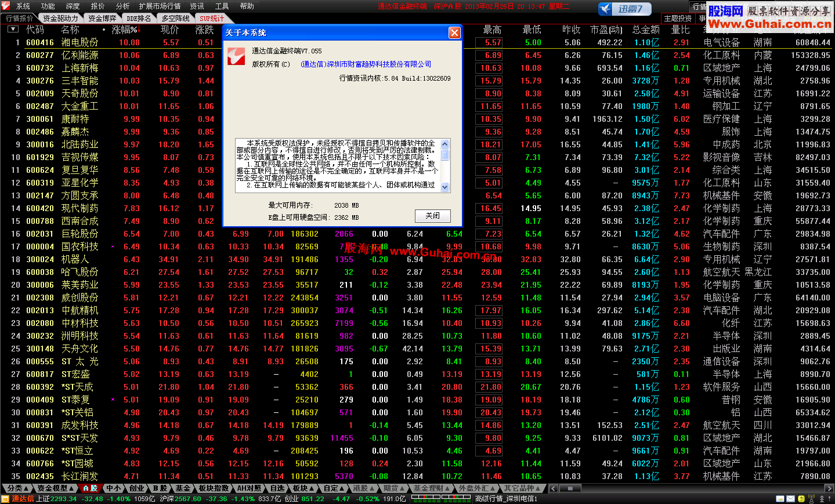Click the pin icon at status bar end
This screenshot has width=835, height=504.
tap(830, 499)
